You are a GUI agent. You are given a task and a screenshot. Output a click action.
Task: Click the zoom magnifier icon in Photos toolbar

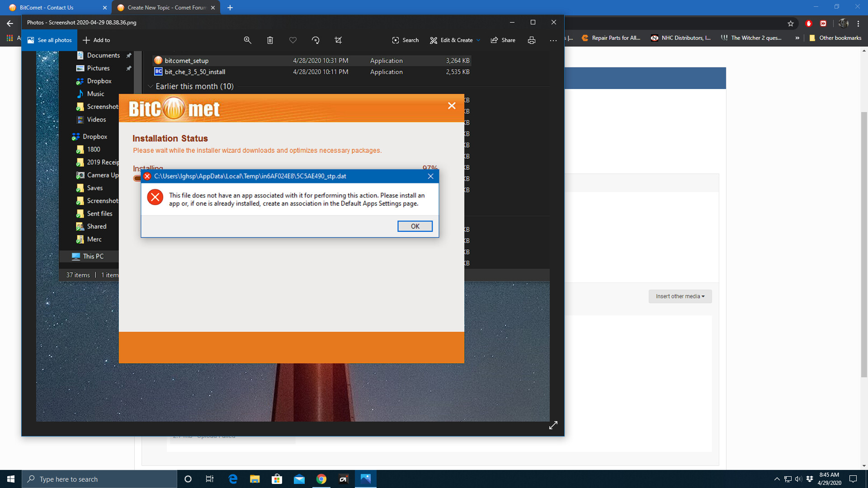pyautogui.click(x=247, y=40)
